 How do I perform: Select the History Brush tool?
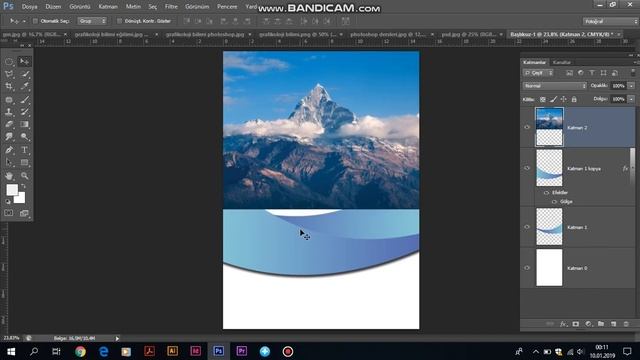pyautogui.click(x=24, y=112)
